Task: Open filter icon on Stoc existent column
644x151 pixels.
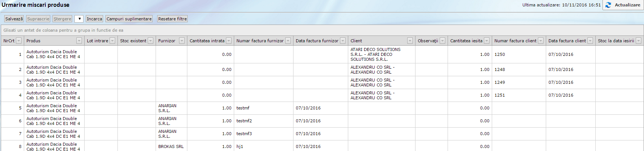Action: coord(150,41)
